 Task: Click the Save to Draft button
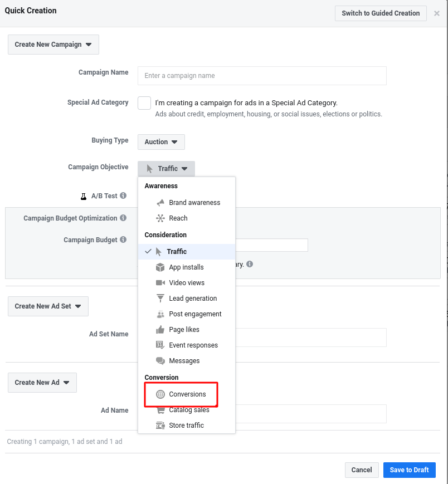coord(409,470)
